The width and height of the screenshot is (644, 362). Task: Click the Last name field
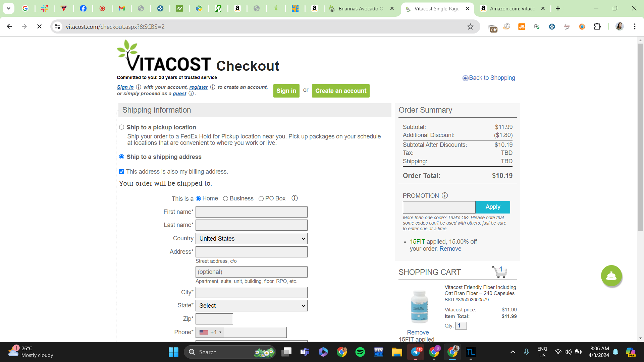pos(252,225)
